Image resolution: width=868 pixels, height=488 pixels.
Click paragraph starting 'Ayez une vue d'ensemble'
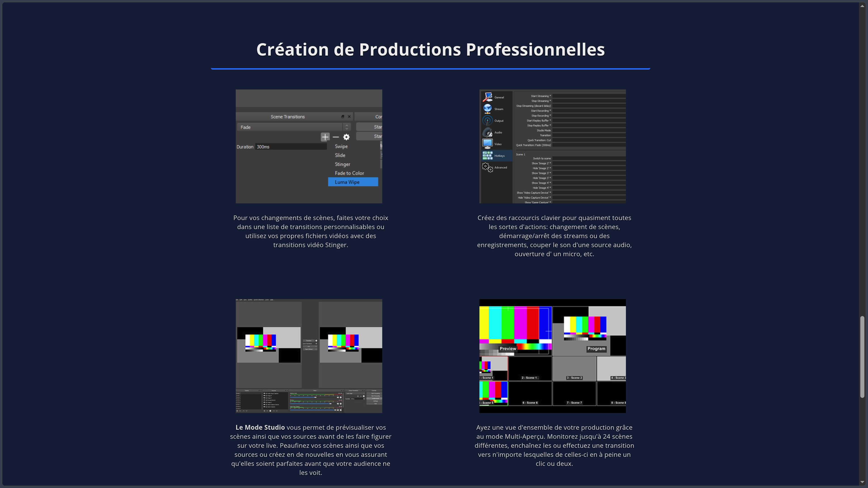554,446
